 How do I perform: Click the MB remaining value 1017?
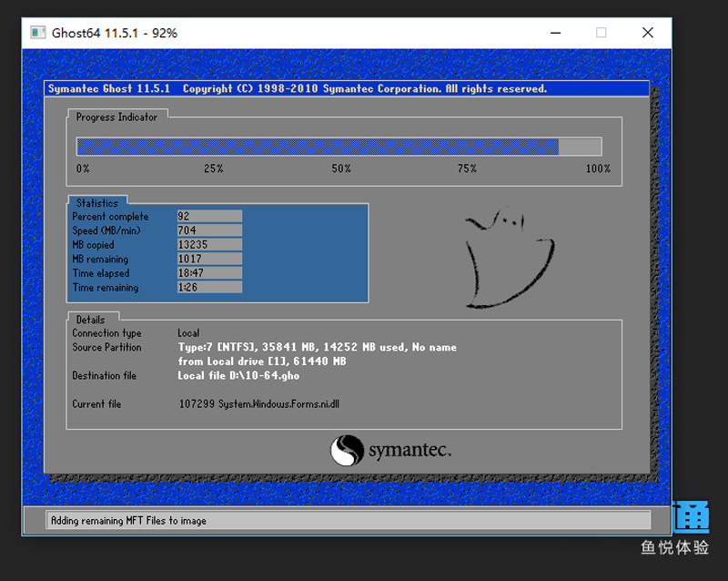(209, 259)
